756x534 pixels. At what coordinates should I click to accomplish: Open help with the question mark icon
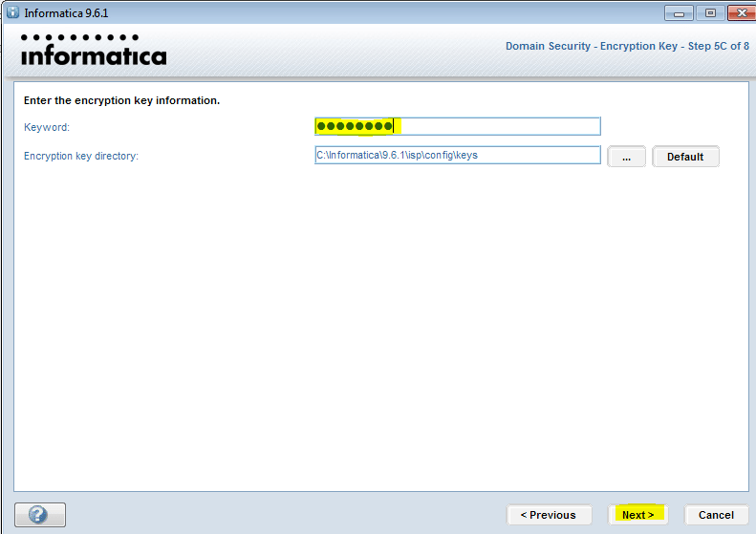click(x=40, y=515)
